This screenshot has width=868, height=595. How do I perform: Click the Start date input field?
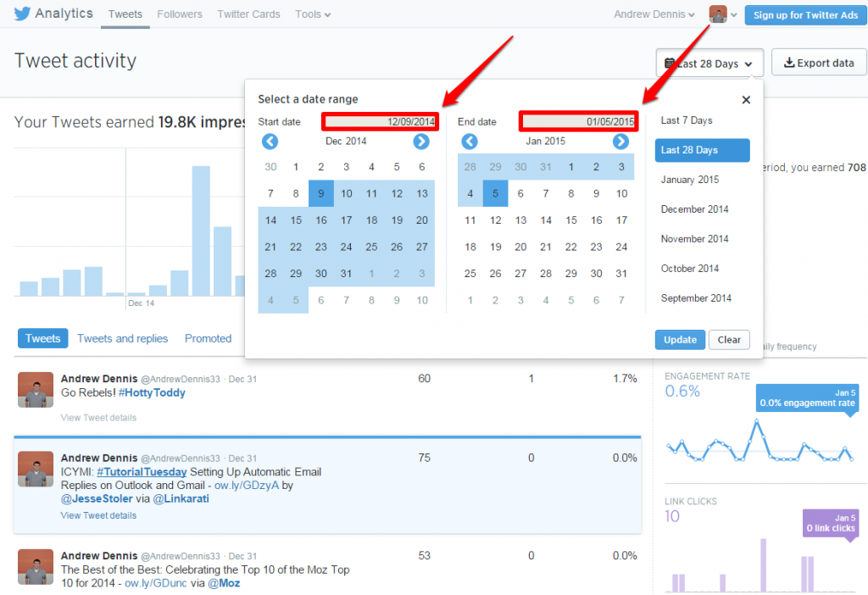(x=380, y=122)
